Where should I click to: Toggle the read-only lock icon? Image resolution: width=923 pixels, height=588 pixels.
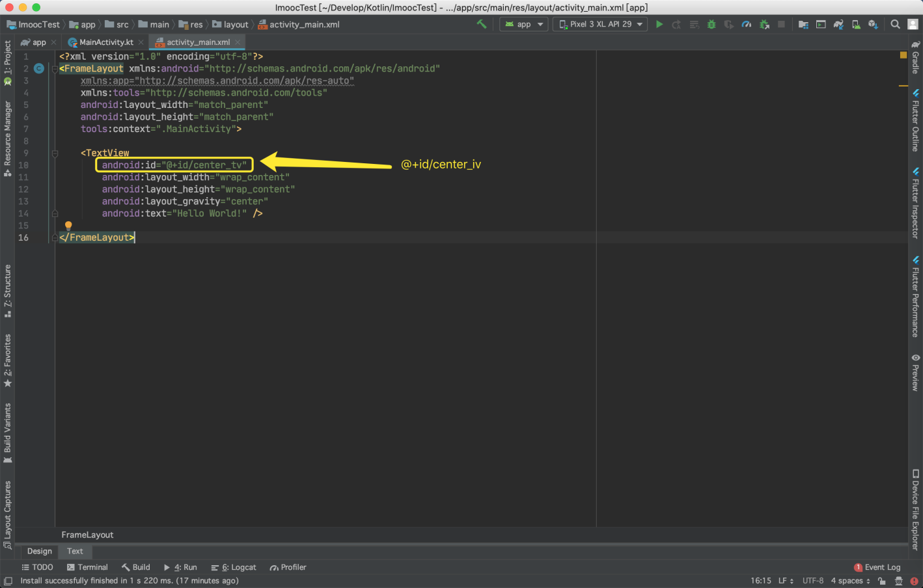[x=881, y=581]
